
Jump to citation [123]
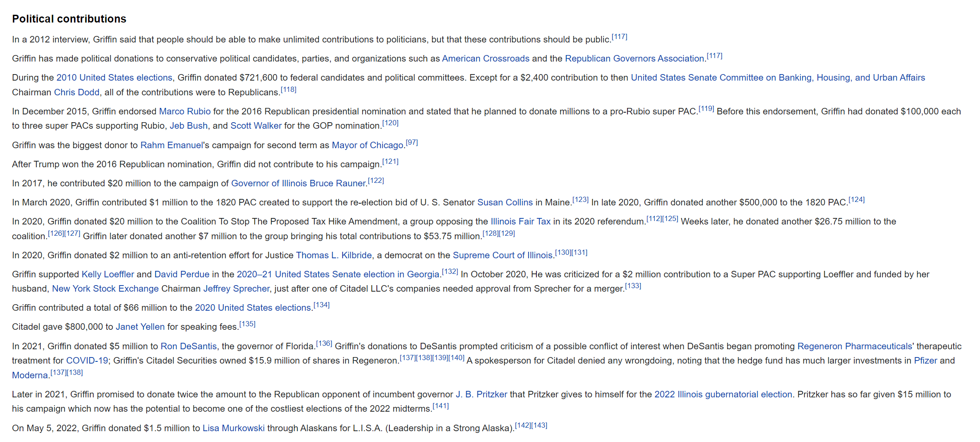[x=581, y=200]
